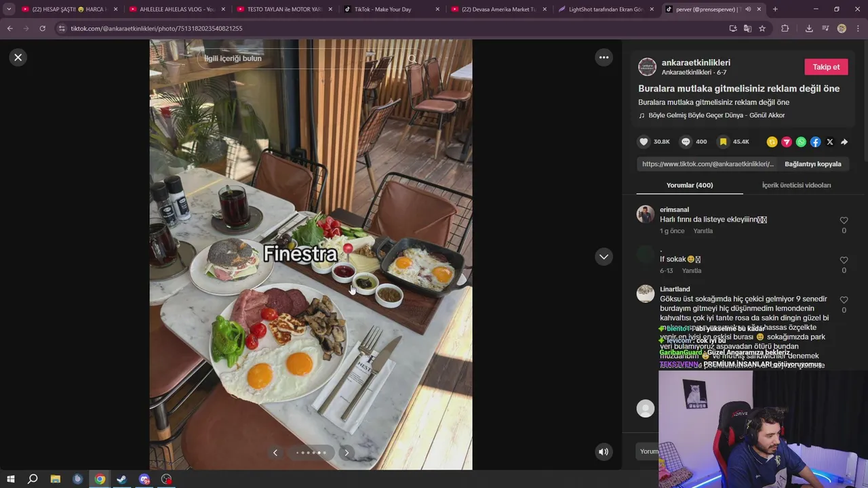Translate this page icon in address bar
This screenshot has width=868, height=488.
click(747, 28)
